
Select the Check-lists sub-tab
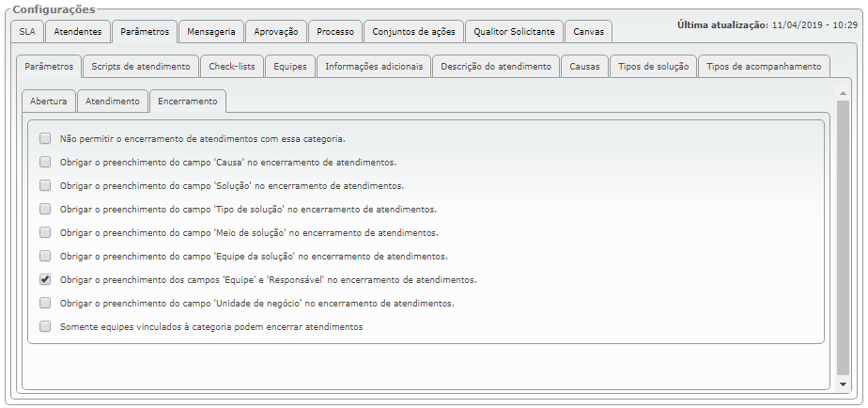pos(232,67)
